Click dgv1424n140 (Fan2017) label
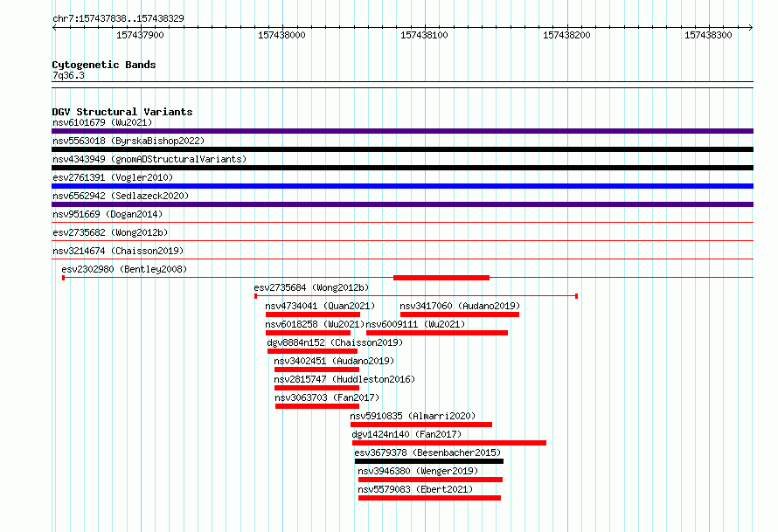Viewport: 778px width, 532px height. click(x=406, y=434)
